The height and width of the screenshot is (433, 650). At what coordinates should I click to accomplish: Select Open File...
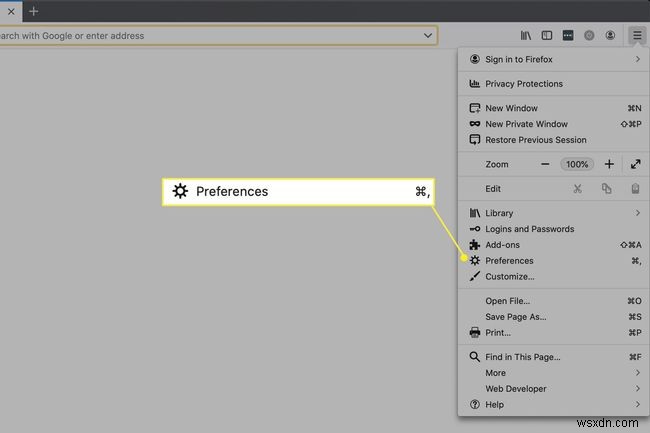pos(554,301)
